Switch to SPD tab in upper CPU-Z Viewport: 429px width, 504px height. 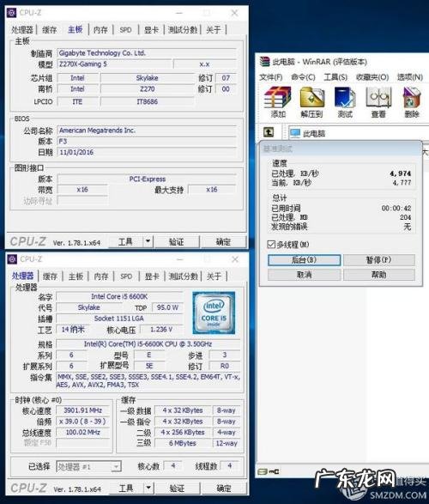[x=125, y=30]
